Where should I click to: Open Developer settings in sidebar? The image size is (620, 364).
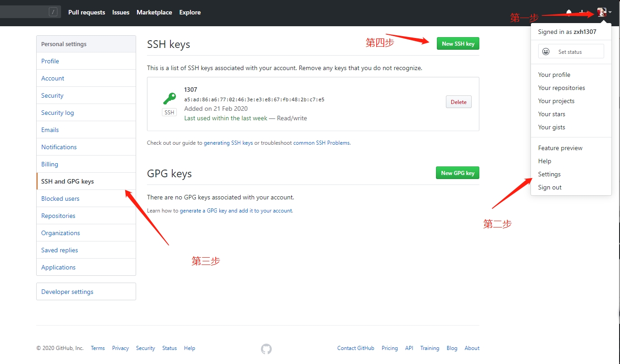tap(86, 292)
